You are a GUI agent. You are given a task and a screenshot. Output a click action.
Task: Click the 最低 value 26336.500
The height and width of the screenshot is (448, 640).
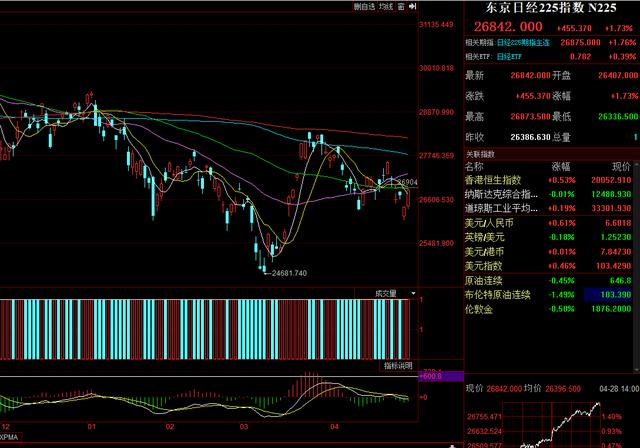pyautogui.click(x=618, y=117)
